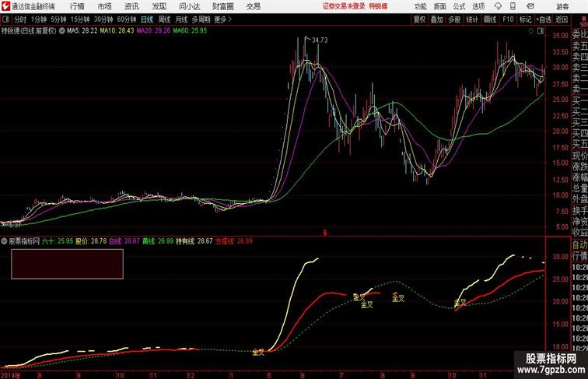Open the 功能 menu

point(420,6)
